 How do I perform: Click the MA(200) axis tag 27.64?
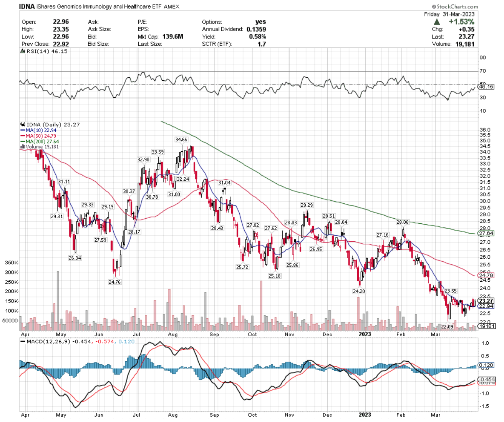pos(486,233)
